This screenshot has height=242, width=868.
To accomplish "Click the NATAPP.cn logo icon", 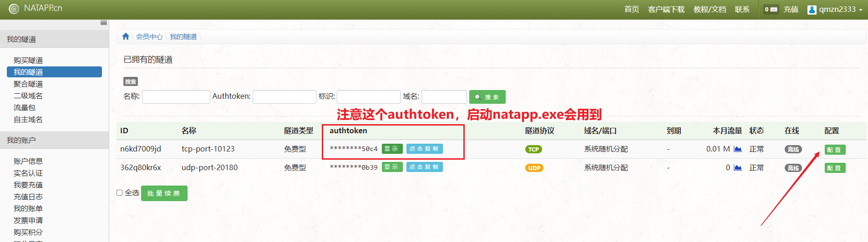I will click(x=14, y=9).
